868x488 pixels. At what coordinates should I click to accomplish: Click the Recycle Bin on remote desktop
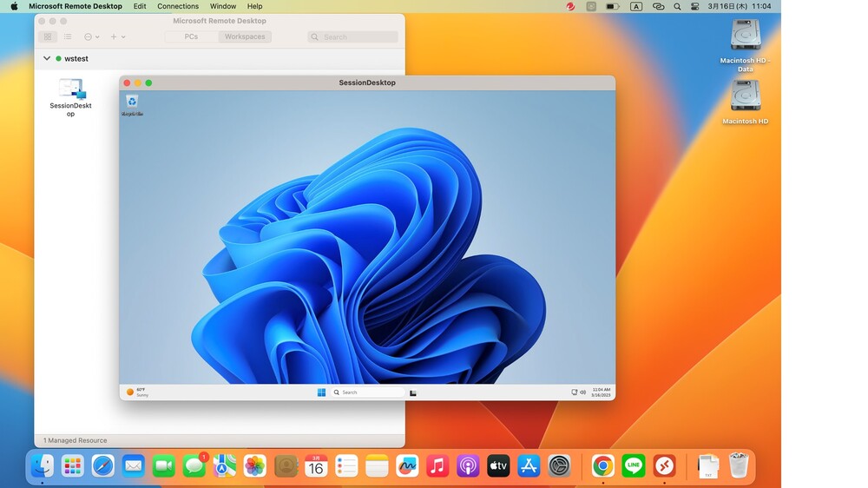point(132,102)
